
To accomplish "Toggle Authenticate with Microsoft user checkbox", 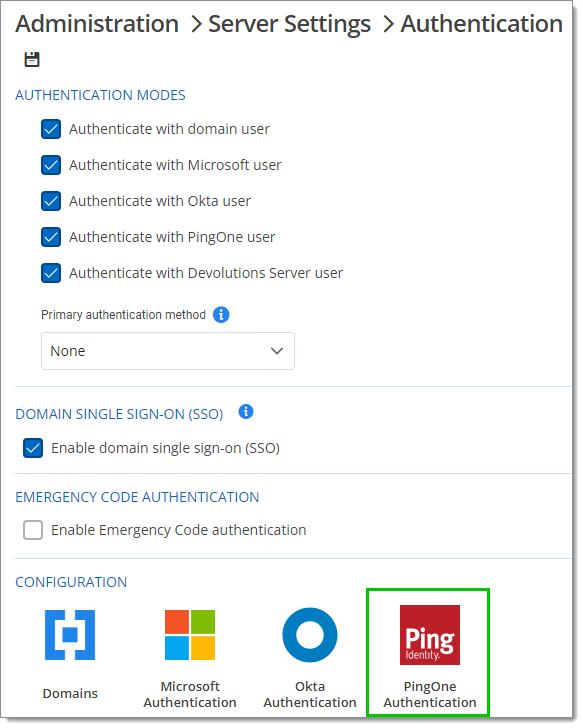I will tap(51, 165).
